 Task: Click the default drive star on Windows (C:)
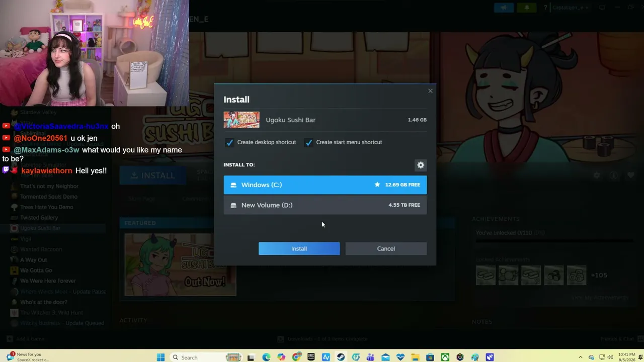click(377, 185)
